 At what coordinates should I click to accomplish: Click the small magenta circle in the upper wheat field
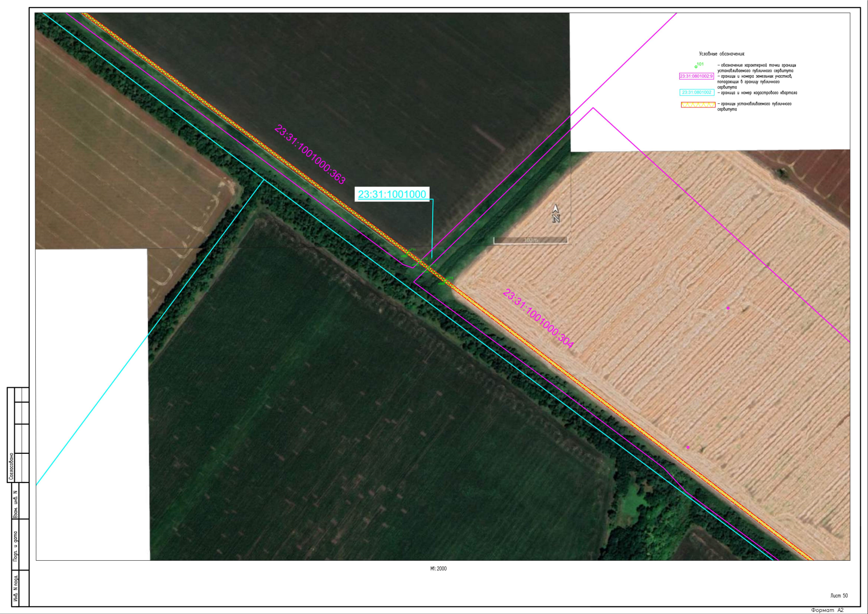coord(728,308)
